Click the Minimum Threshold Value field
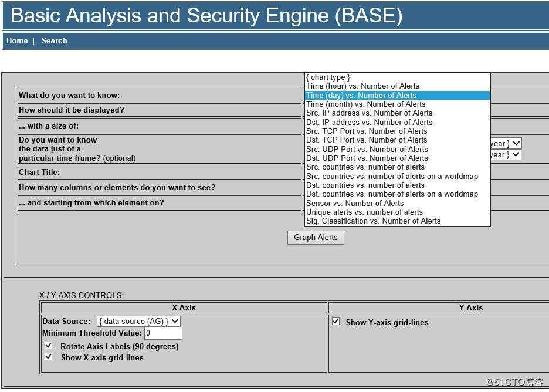The image size is (549, 392). 163,333
